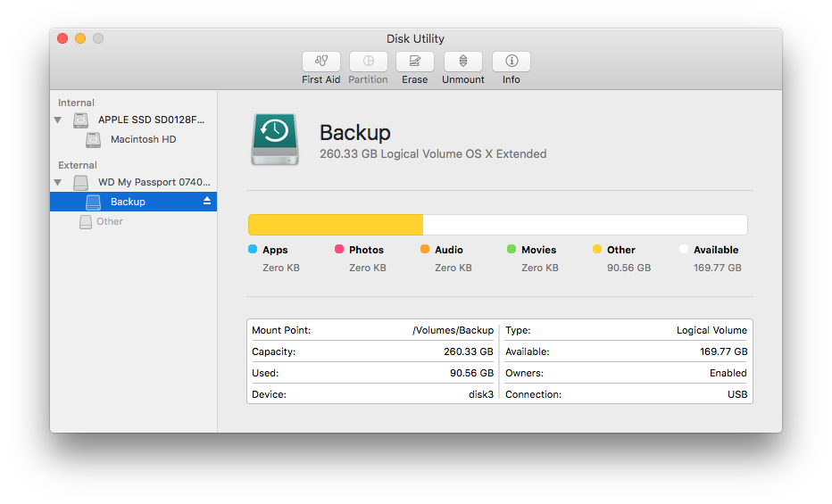Open the Info toolbar button
Screen dimensions: 832x504
coord(512,62)
